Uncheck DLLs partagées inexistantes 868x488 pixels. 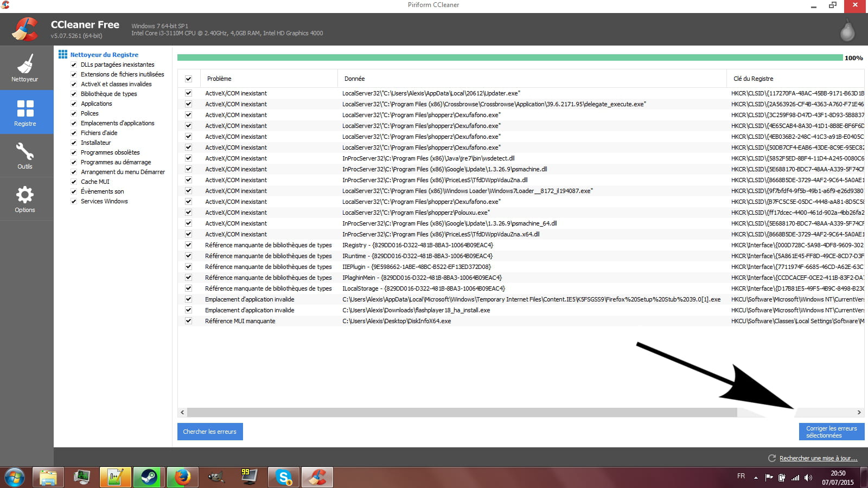pos(74,65)
